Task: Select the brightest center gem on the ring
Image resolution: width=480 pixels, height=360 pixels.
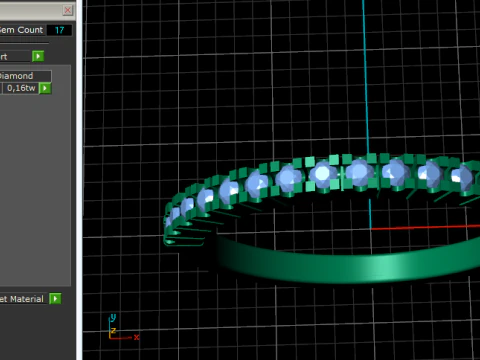Action: tap(322, 175)
